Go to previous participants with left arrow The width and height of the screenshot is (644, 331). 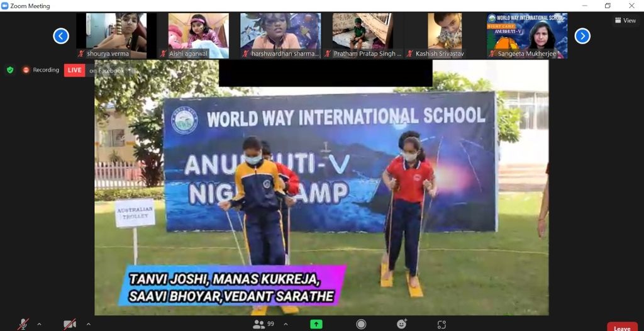pos(61,36)
